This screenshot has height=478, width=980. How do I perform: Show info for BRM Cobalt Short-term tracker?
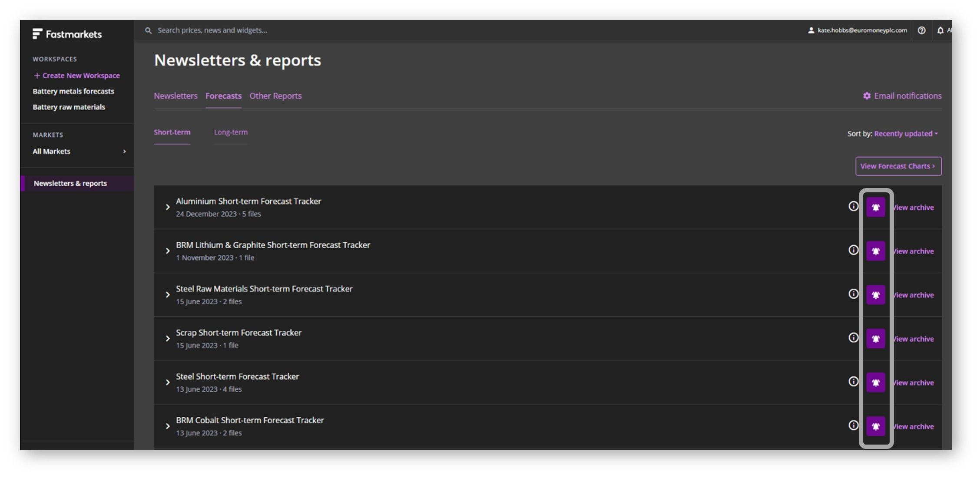pos(853,425)
